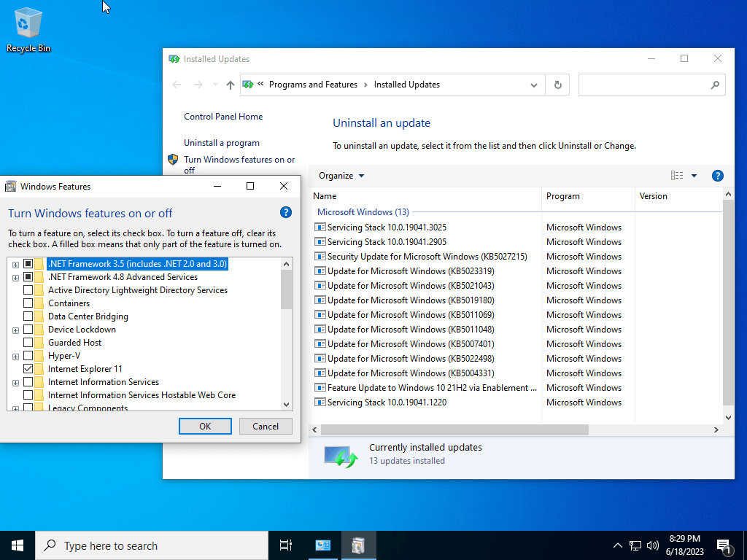Click the folder icon next to Hyper-V
Screen dimensions: 747x560
point(39,356)
